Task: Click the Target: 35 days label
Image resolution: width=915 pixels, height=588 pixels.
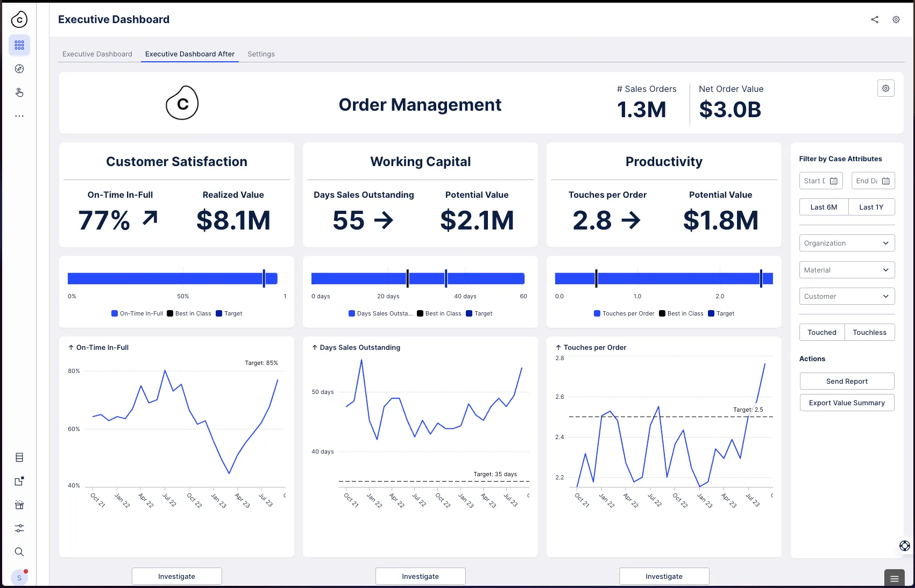Action: click(495, 474)
